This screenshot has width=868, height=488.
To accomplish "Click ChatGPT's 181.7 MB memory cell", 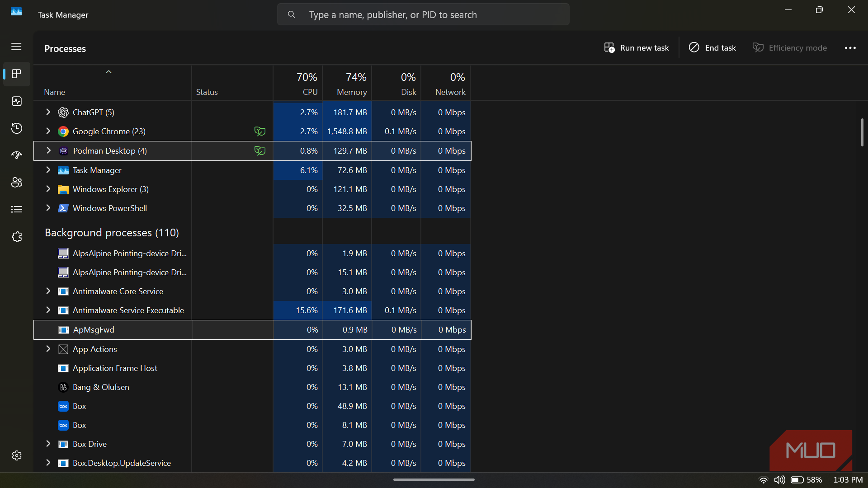I will pos(347,113).
